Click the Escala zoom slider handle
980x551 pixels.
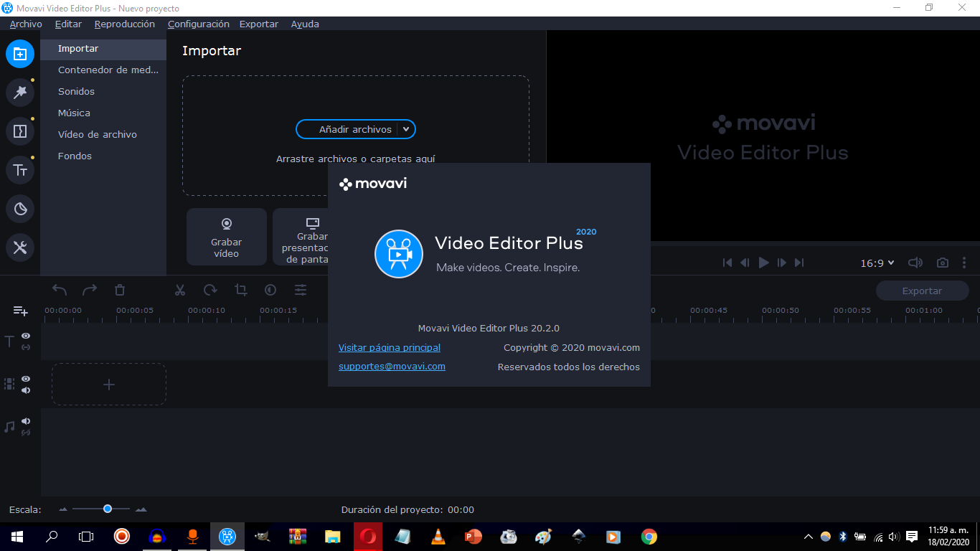(108, 509)
